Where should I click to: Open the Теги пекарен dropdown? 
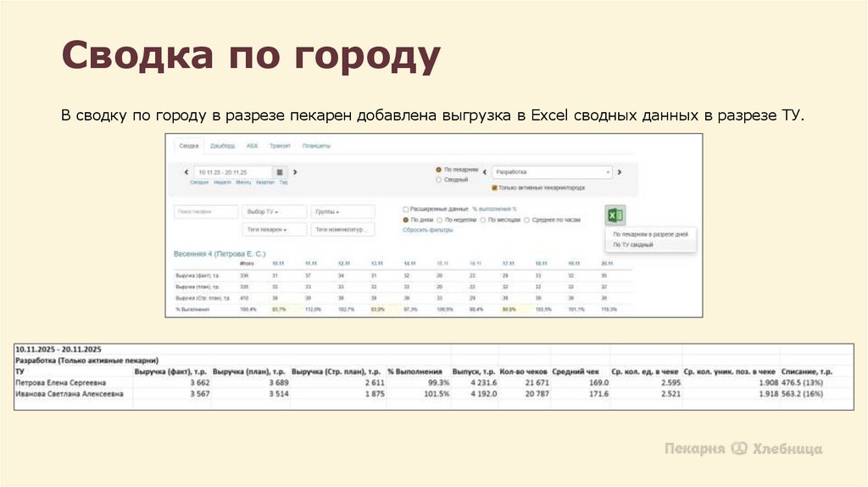coord(274,229)
